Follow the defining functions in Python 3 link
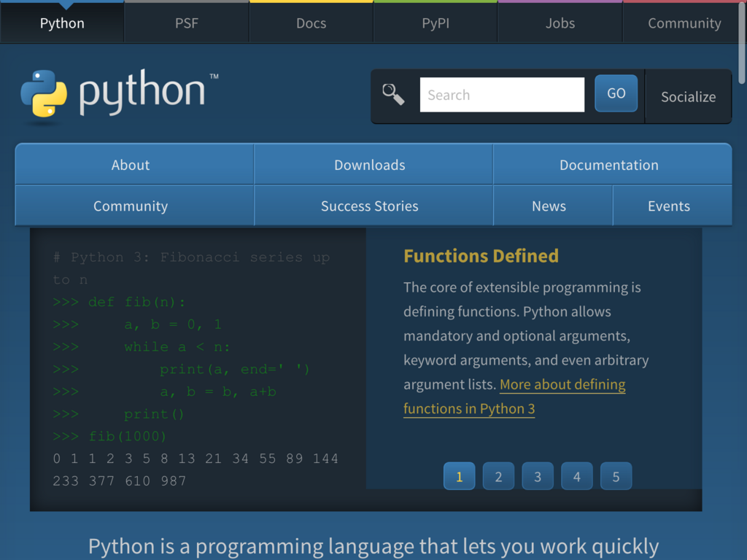This screenshot has height=560, width=747. (x=469, y=408)
